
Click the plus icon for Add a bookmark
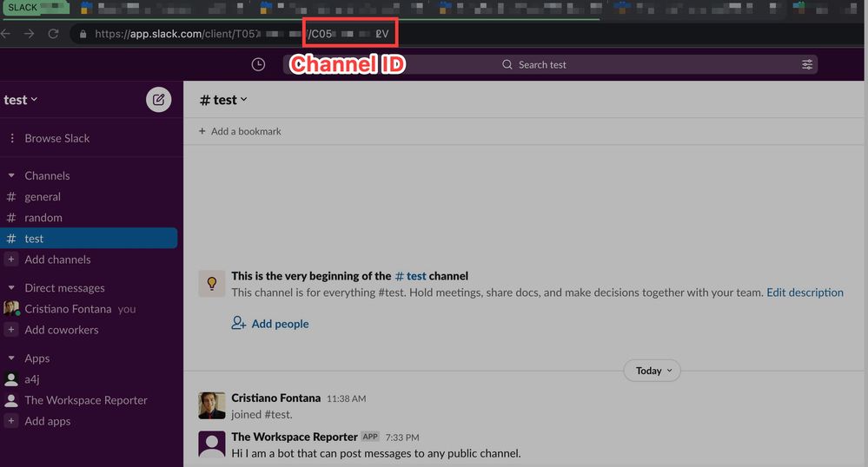[202, 131]
